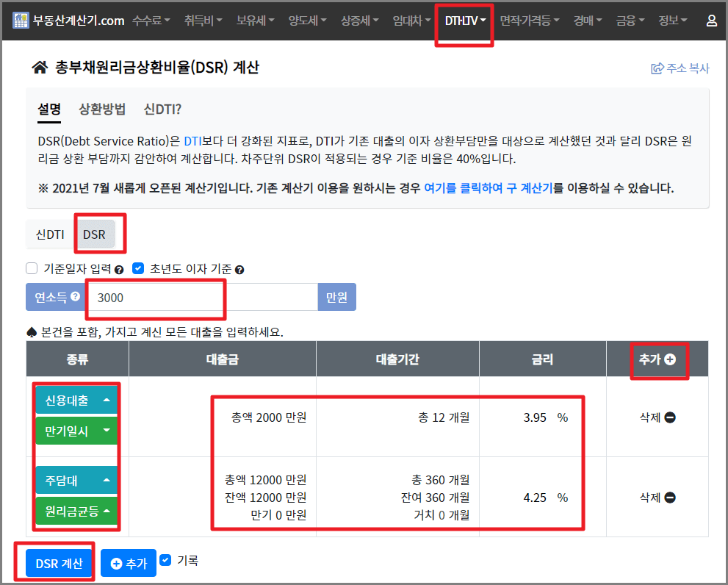Image resolution: width=728 pixels, height=585 pixels.
Task: Uncheck the 기록 checkbox next to 추가
Action: click(167, 559)
